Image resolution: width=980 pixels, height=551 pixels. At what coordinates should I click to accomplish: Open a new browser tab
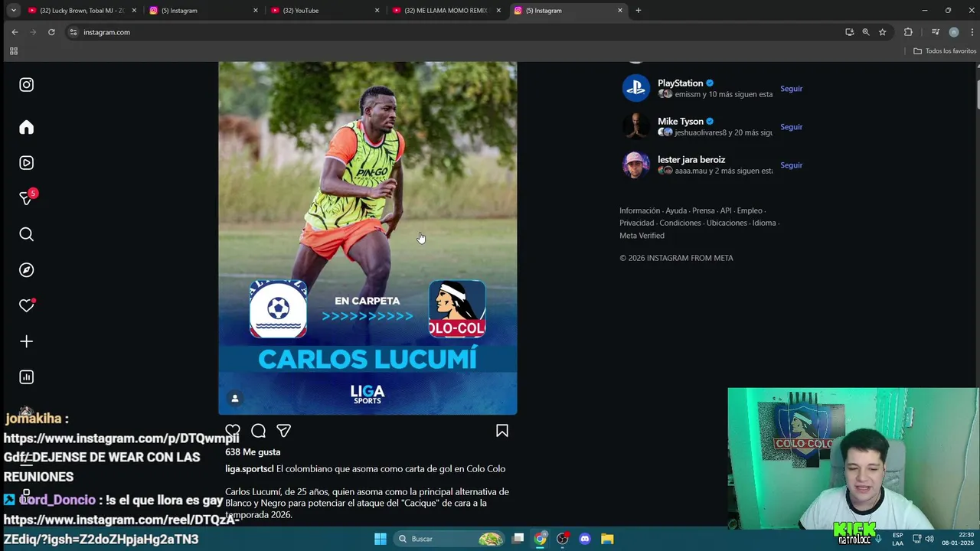point(639,11)
